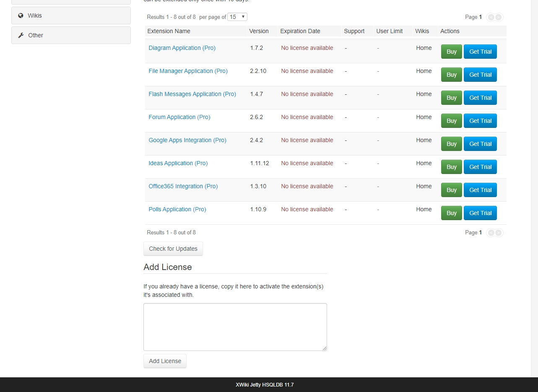
Task: Click inside the license text area
Action: tap(235, 327)
